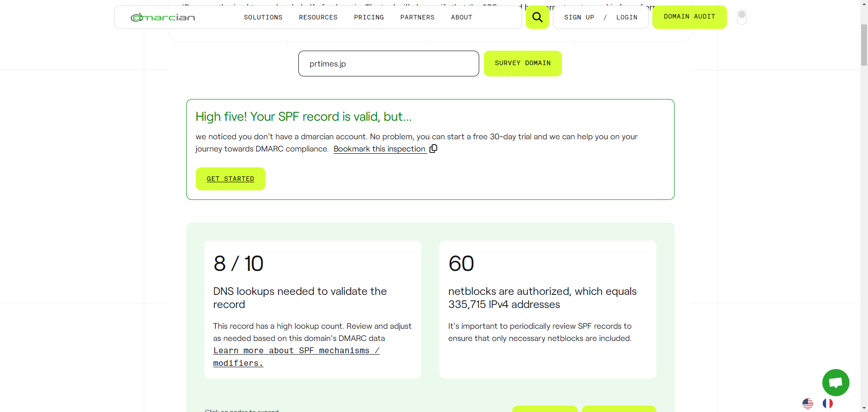This screenshot has height=412, width=868.
Task: Open the green chat widget
Action: (835, 383)
